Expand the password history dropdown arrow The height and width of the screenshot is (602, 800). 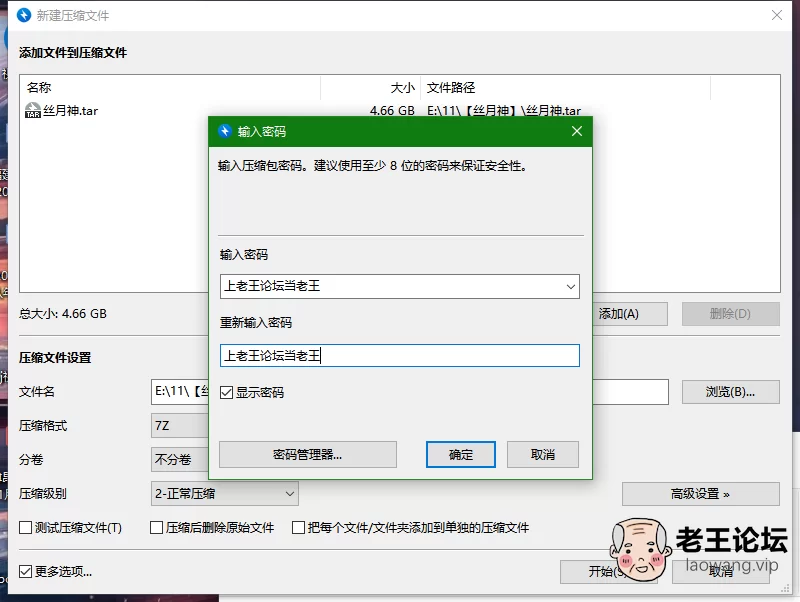point(571,286)
